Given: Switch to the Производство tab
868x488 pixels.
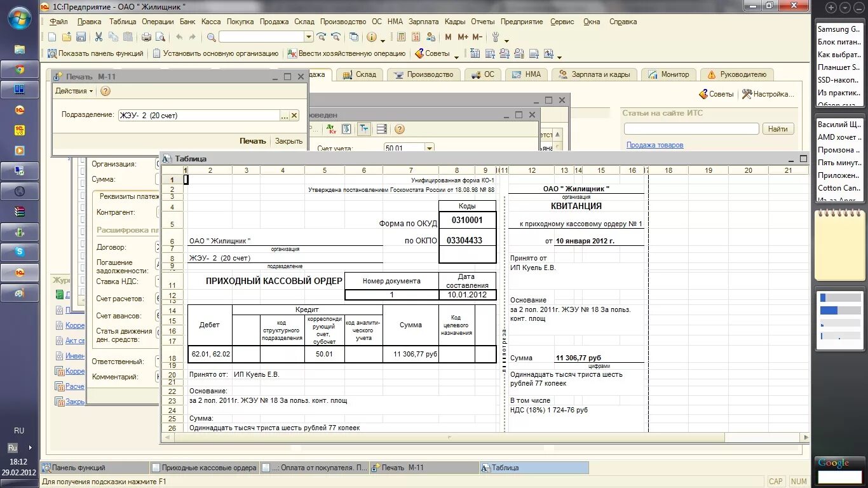Looking at the screenshot, I should click(x=424, y=74).
